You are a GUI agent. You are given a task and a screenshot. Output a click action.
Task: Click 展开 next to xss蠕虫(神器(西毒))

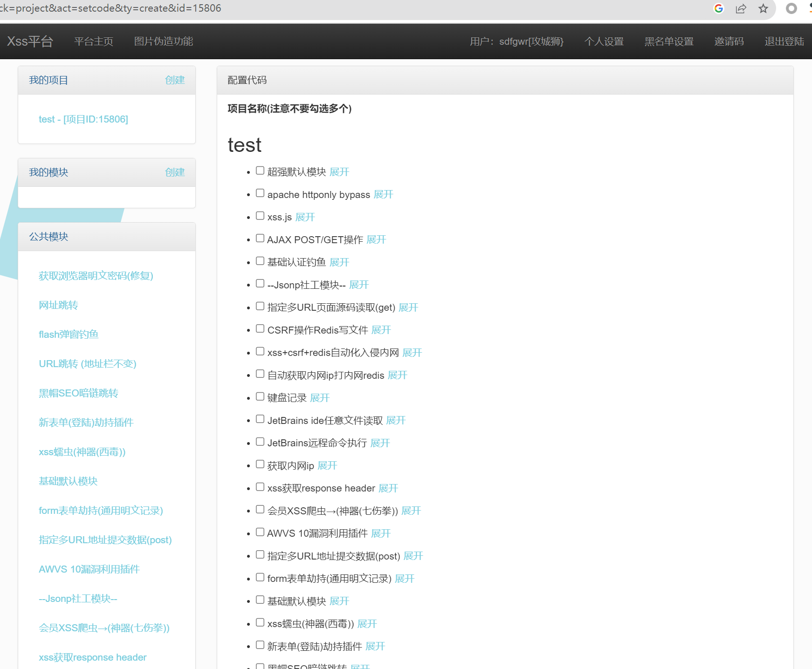point(367,624)
